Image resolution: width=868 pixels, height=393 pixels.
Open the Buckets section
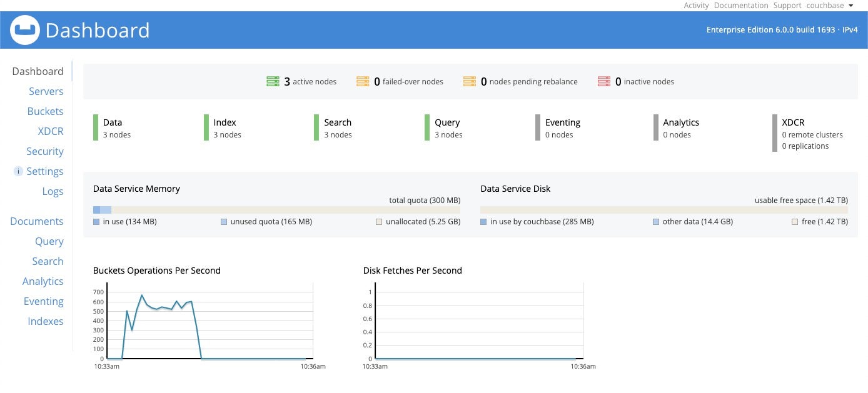(x=45, y=111)
